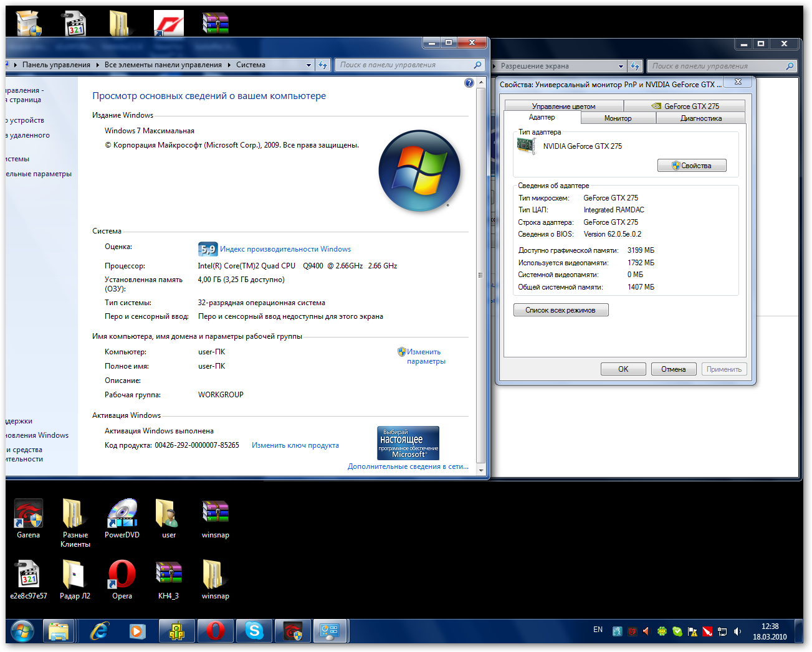Open network connection tray icon
The height and width of the screenshot is (652, 812).
[x=722, y=631]
